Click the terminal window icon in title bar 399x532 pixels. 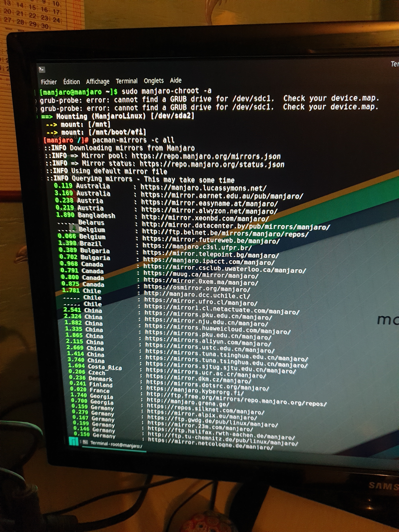click(42, 70)
